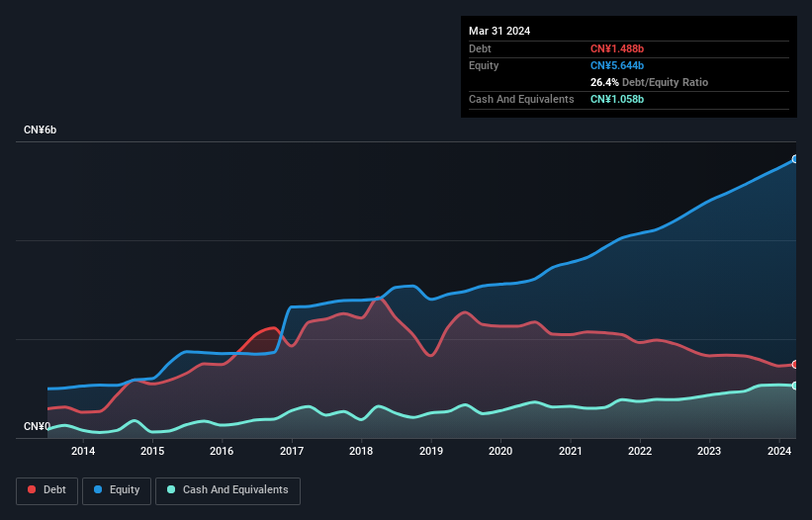Click the 2023 x-axis label
Viewport: 812px width, 520px height.
[x=709, y=451]
